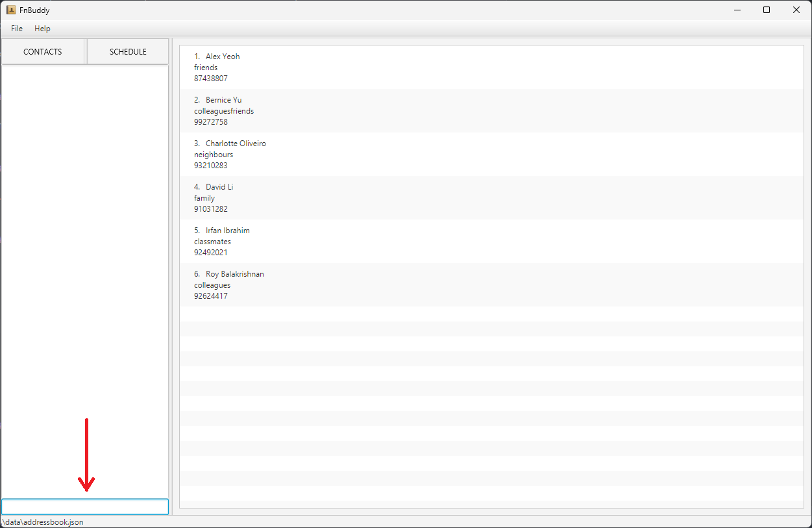Screen dimensions: 812x528
Task: Click the classmates tag
Action: click(212, 242)
